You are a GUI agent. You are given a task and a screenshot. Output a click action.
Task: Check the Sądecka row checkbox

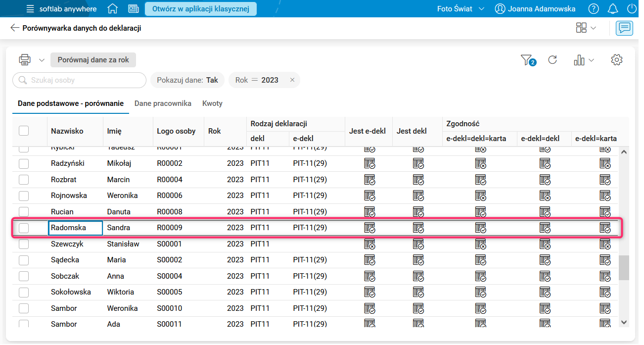(24, 260)
